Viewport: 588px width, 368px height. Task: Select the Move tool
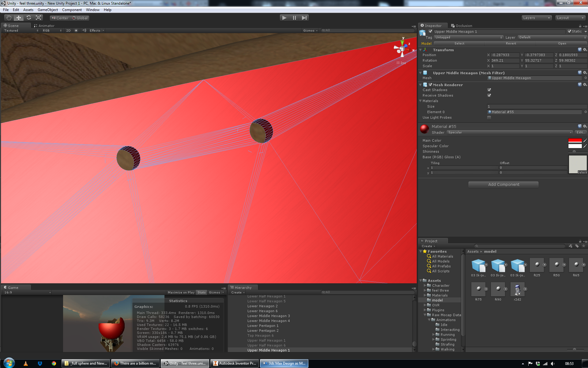point(19,18)
